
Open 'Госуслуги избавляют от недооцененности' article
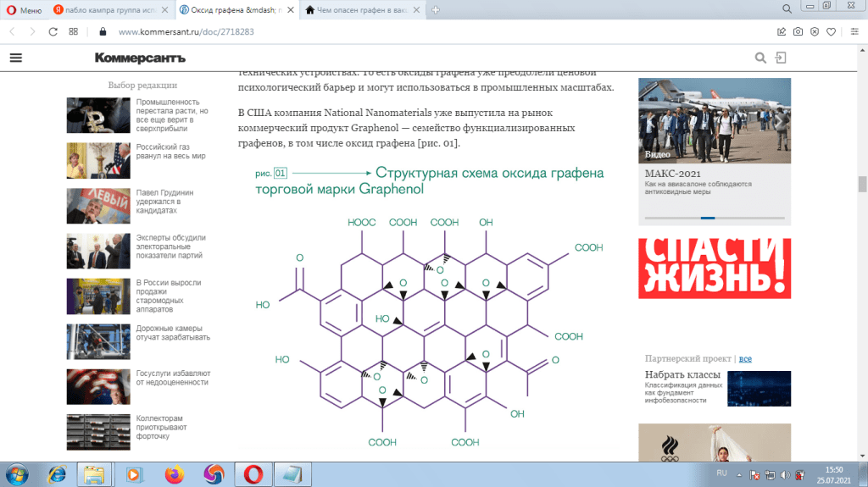pyautogui.click(x=173, y=378)
